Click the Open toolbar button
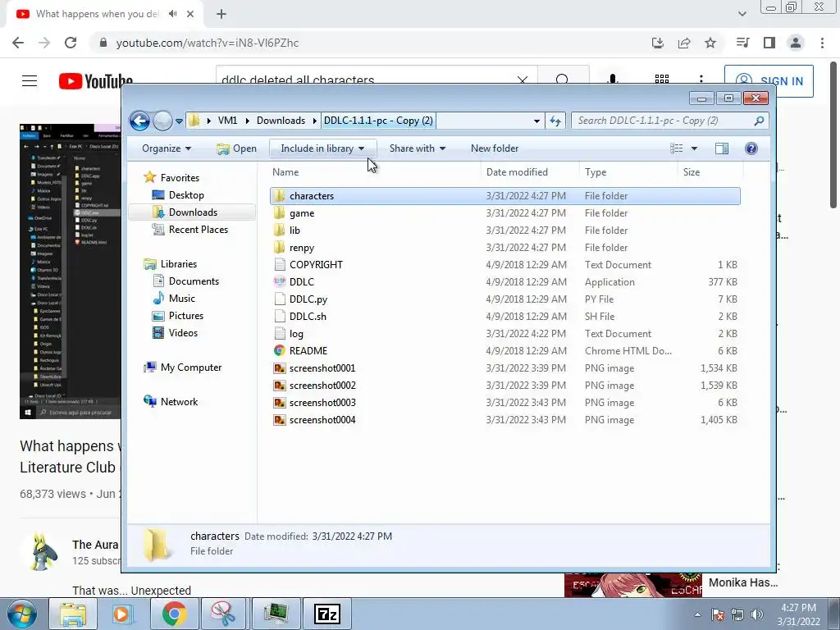This screenshot has width=840, height=630. 236,148
